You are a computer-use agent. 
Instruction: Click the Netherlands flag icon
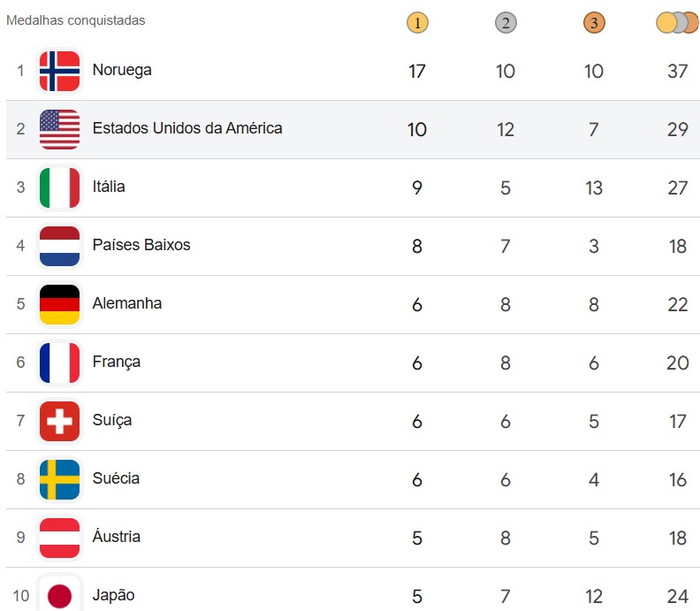click(x=59, y=246)
